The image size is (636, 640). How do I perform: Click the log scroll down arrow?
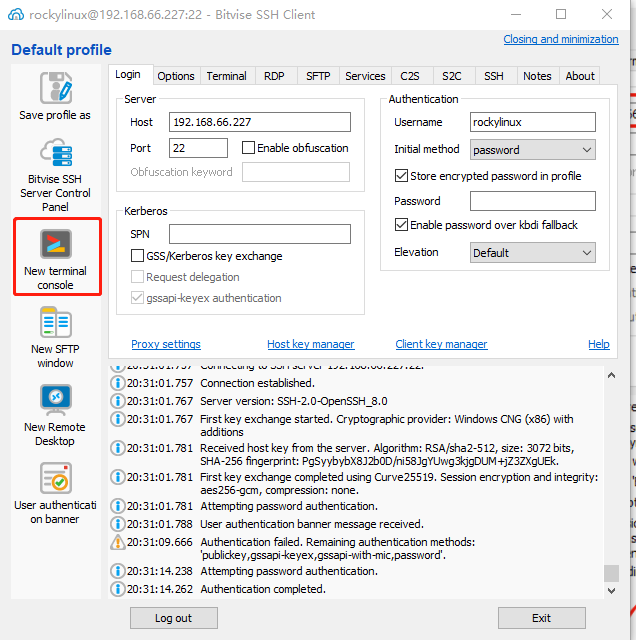pos(611,590)
